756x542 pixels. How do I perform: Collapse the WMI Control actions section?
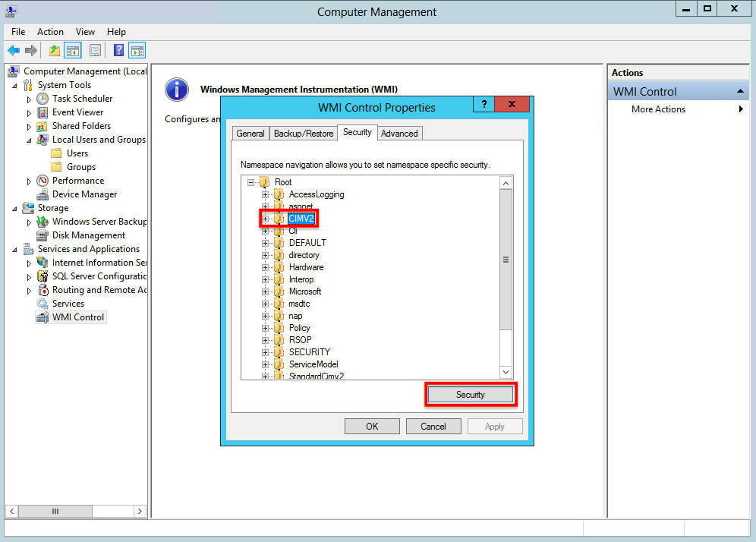(740, 91)
